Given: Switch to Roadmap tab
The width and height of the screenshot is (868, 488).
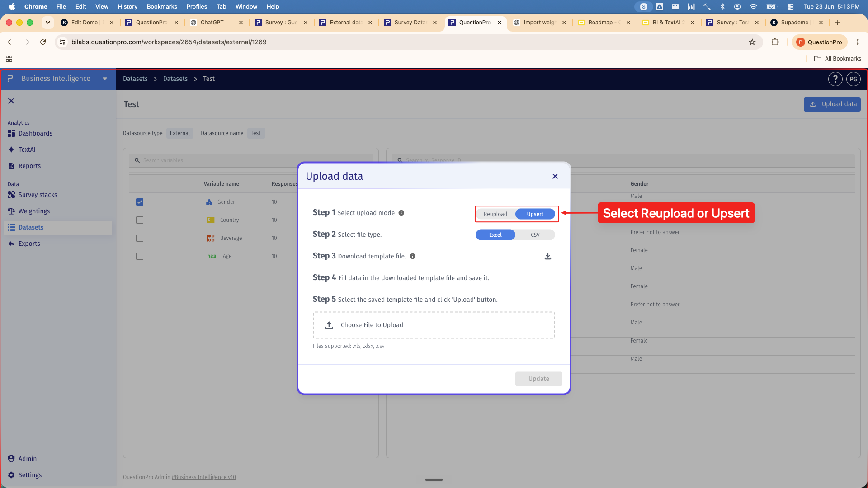Looking at the screenshot, I should tap(604, 22).
